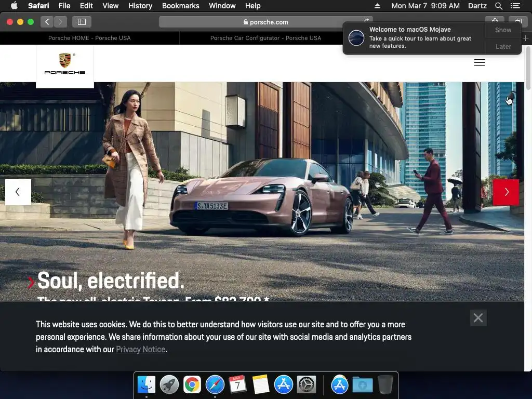
Task: Open the Safari menu
Action: tap(38, 6)
